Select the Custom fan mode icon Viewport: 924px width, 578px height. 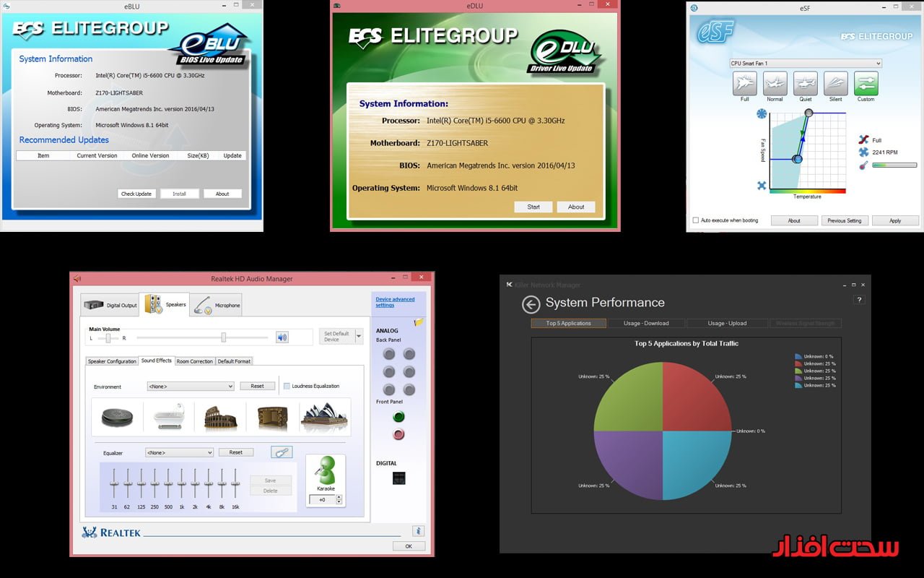point(866,83)
